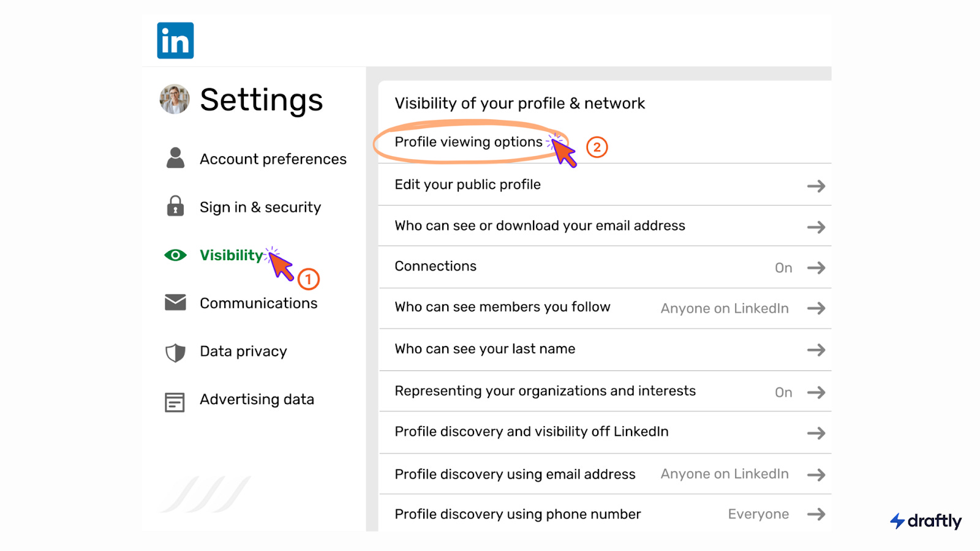Select the Account preferences person icon
The height and width of the screenshot is (551, 980).
[175, 158]
